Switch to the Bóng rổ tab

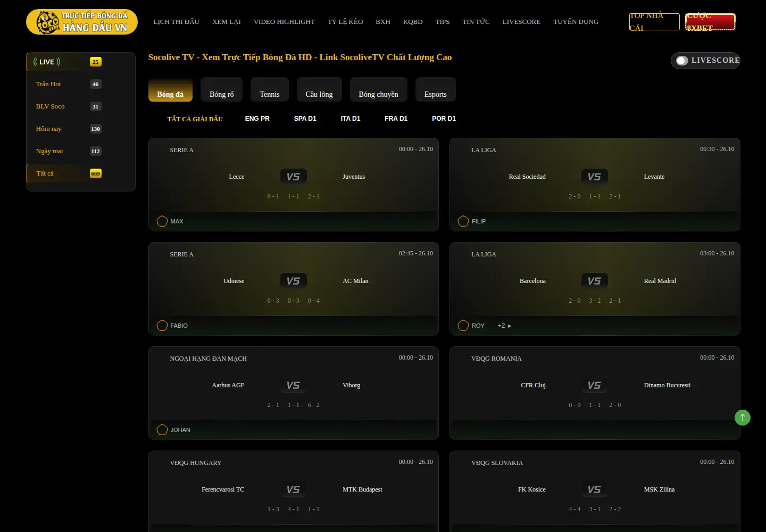coord(222,89)
